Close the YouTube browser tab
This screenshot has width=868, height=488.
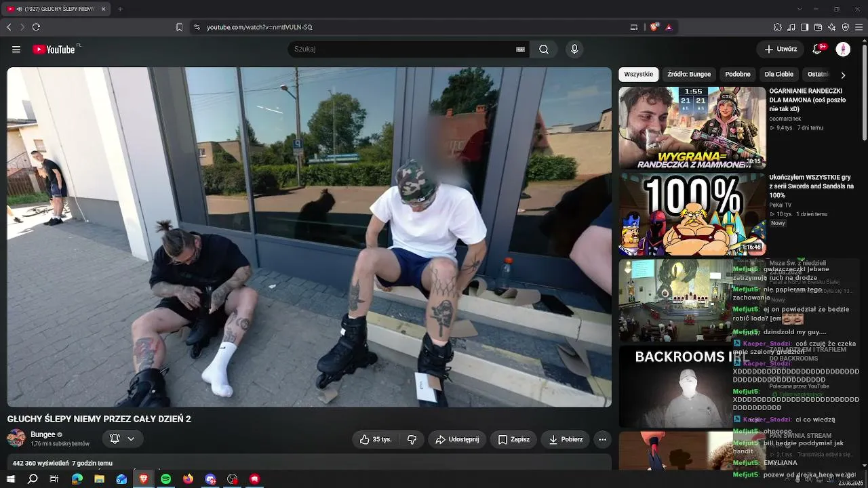tap(103, 9)
